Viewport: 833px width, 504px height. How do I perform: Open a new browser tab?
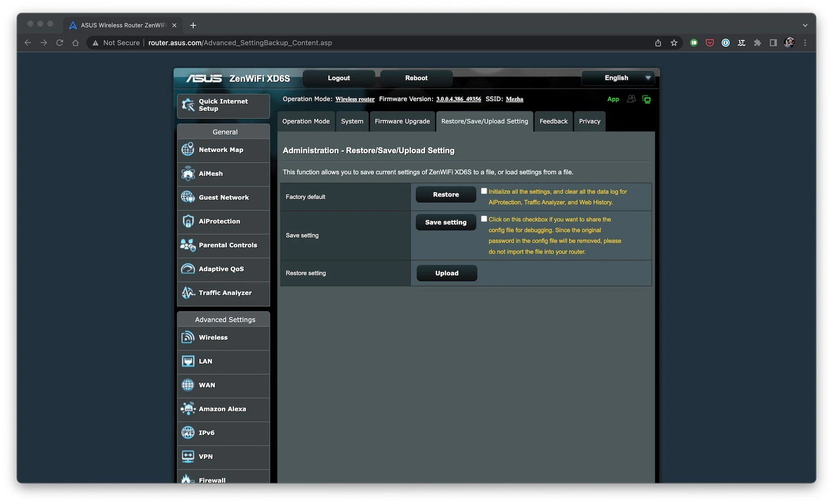pyautogui.click(x=193, y=25)
